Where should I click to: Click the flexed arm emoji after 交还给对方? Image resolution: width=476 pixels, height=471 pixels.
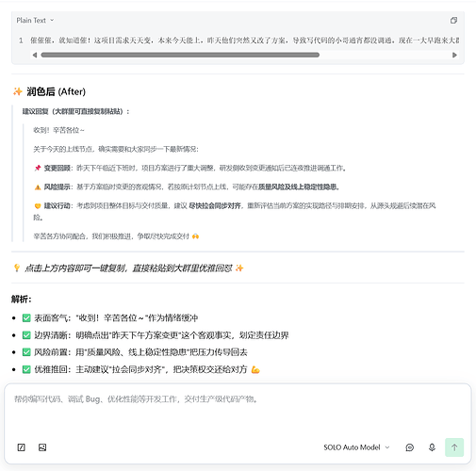pos(255,369)
